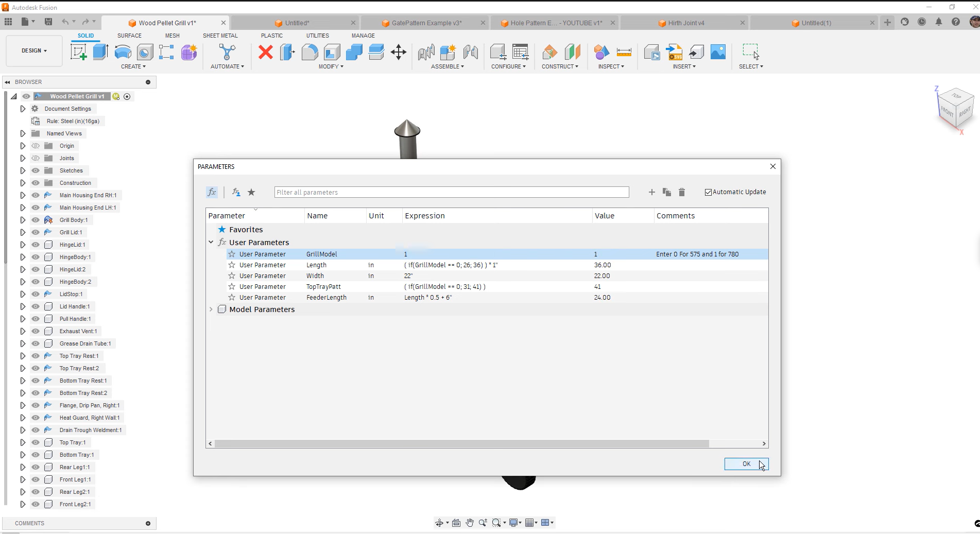Click the delete parameter trash icon
Screen dimensions: 980x534
682,192
